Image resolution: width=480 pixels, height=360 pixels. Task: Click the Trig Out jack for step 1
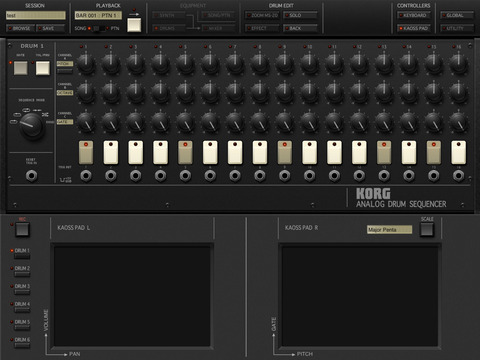coord(86,175)
